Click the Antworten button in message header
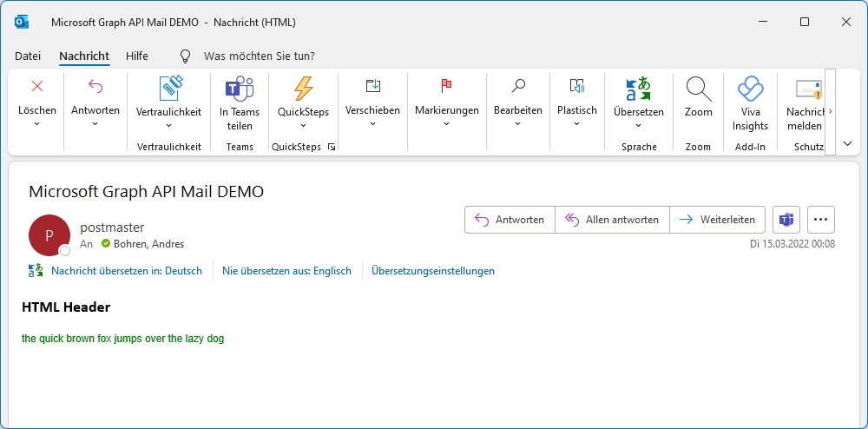The width and height of the screenshot is (868, 429). (x=510, y=220)
